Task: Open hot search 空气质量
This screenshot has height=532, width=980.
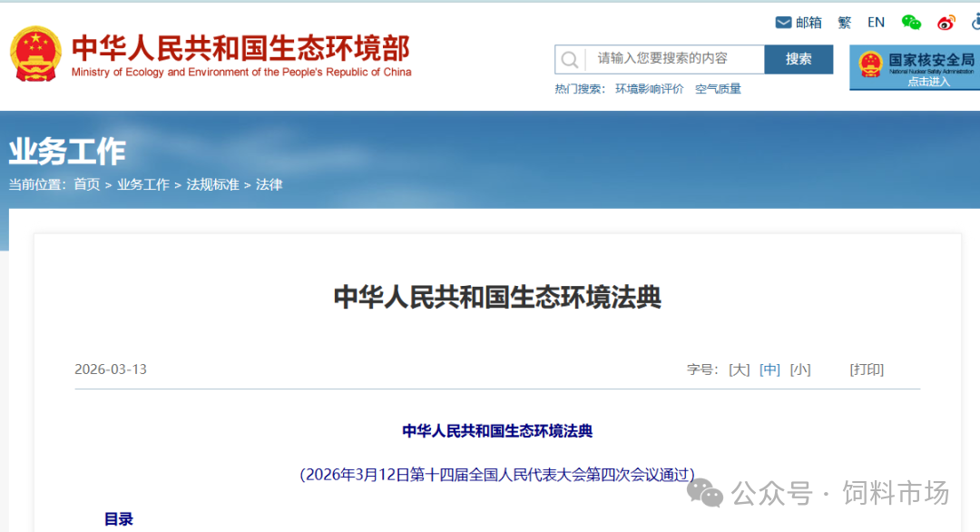Action: (718, 89)
